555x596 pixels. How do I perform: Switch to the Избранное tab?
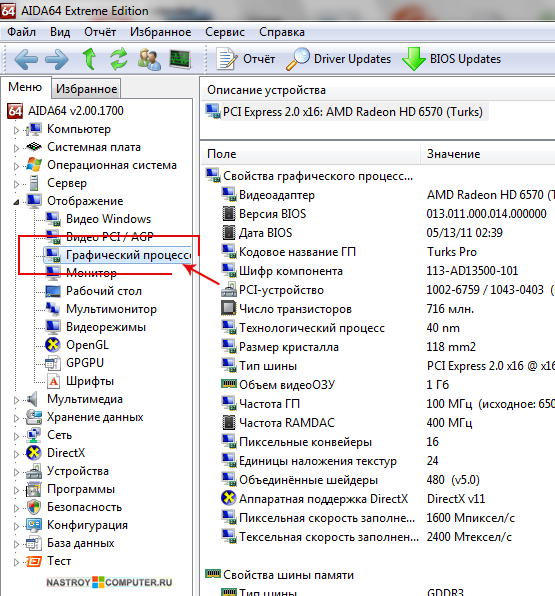click(x=86, y=89)
